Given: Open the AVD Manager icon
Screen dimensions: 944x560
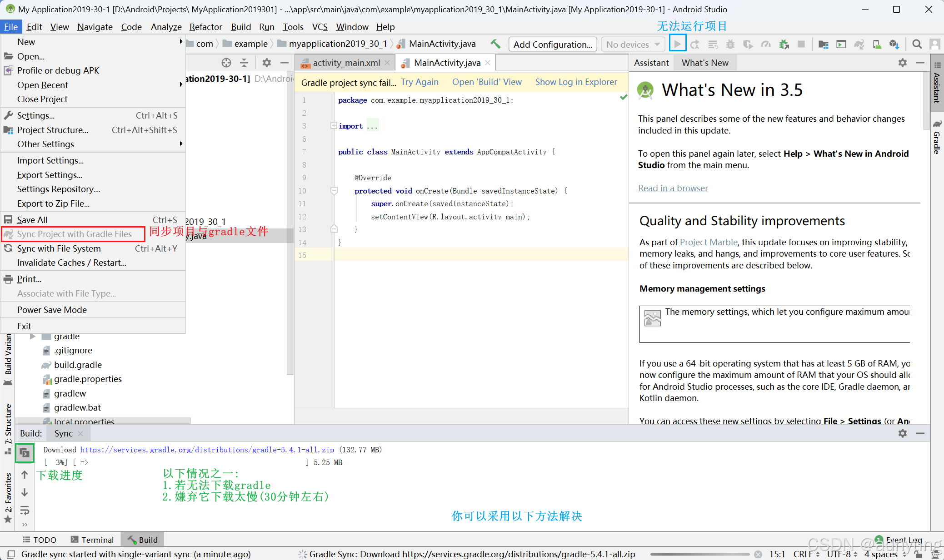Looking at the screenshot, I should [877, 44].
